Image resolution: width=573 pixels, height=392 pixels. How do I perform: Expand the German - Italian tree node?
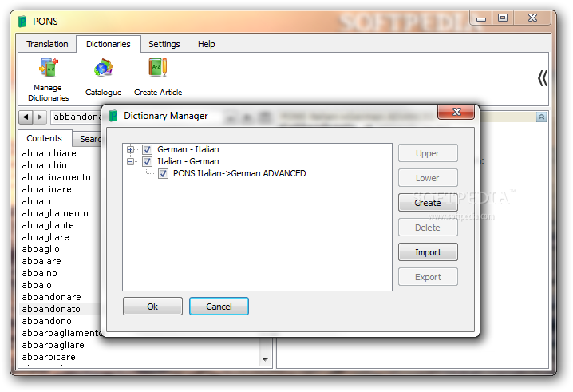click(x=130, y=149)
